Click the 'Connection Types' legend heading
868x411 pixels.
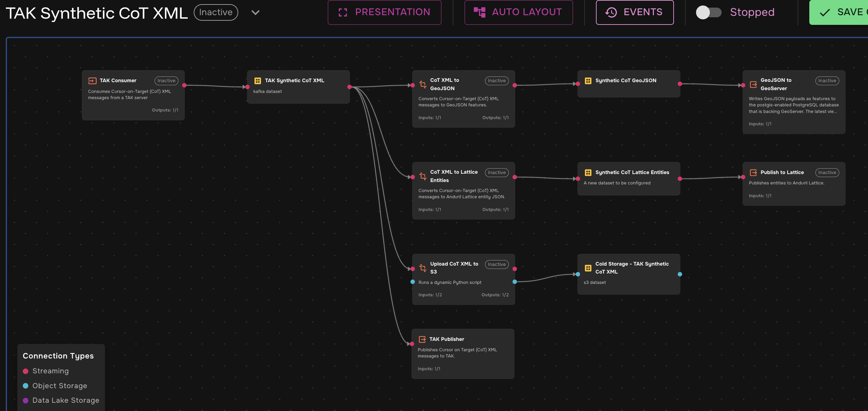click(58, 356)
